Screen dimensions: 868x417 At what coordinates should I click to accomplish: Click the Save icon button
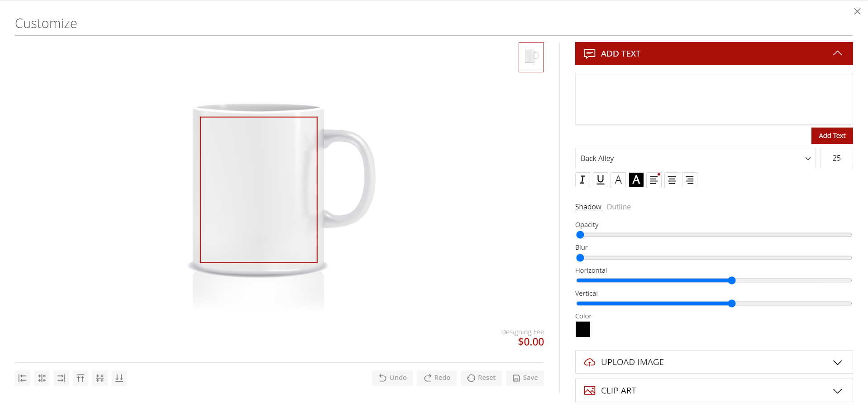525,378
